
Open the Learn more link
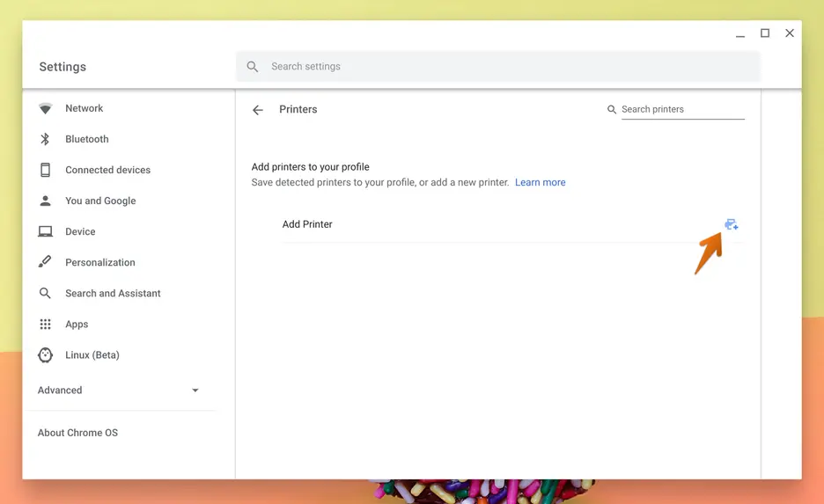pyautogui.click(x=541, y=182)
